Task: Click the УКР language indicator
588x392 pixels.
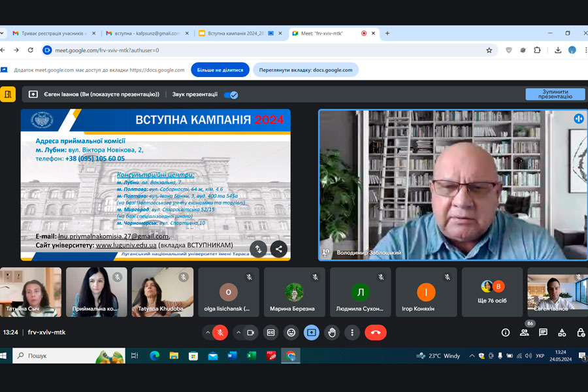Action: (540, 355)
